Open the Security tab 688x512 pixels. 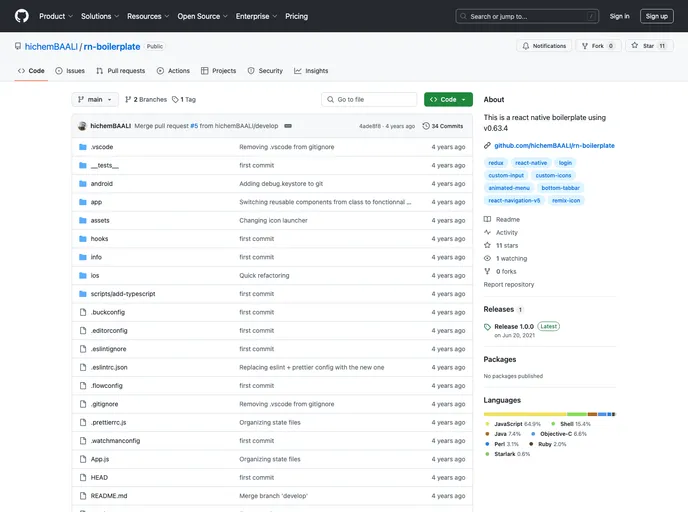point(265,71)
